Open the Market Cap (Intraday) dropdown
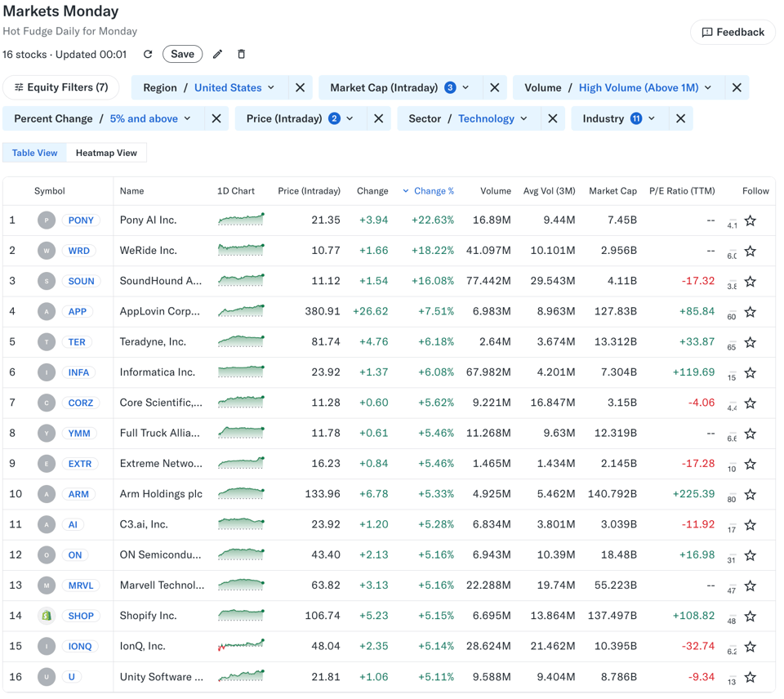This screenshot has height=699, width=784. click(x=465, y=87)
